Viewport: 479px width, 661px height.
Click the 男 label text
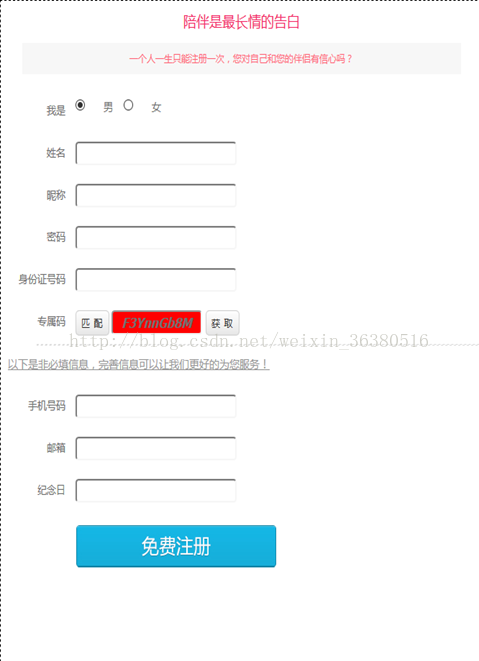(x=108, y=107)
